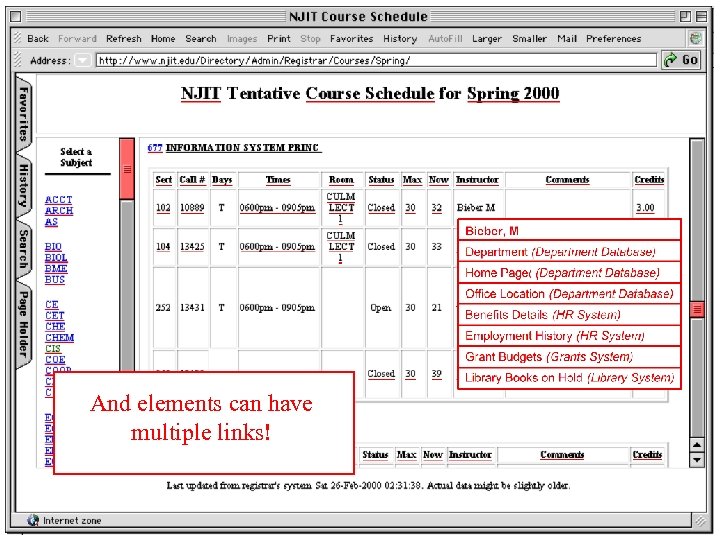Click the browser globe icon at toolbar end
Screen dimensions: 720x540
pyautogui.click(x=696, y=38)
